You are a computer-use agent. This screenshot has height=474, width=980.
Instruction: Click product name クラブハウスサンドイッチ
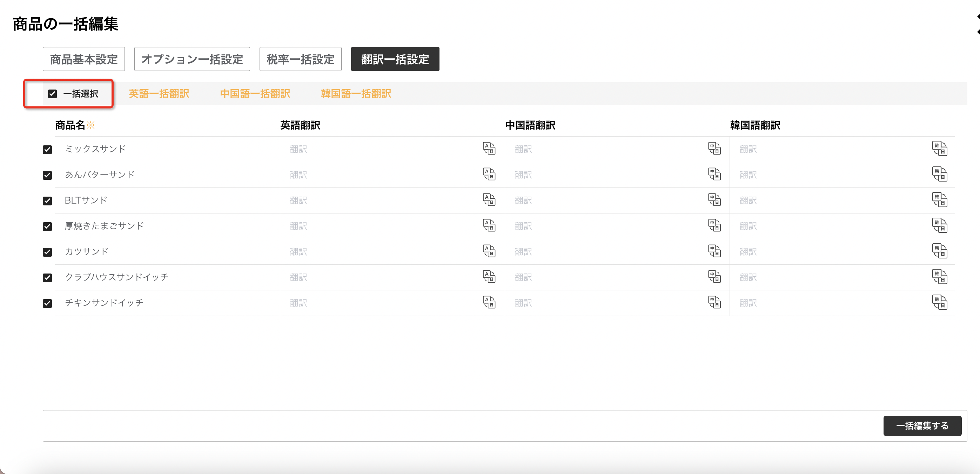click(x=116, y=277)
